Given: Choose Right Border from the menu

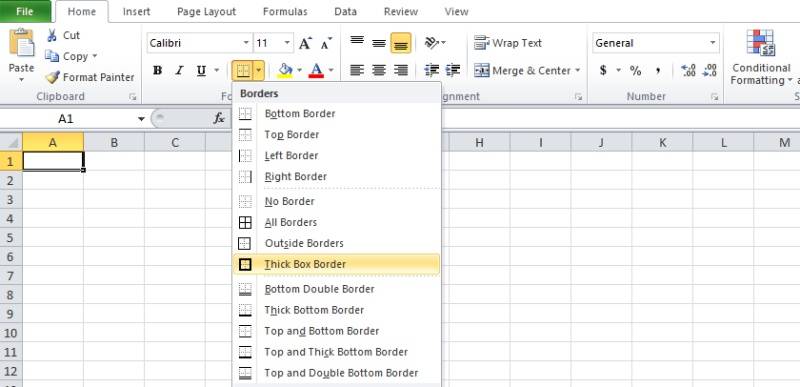Looking at the screenshot, I should point(337,176).
